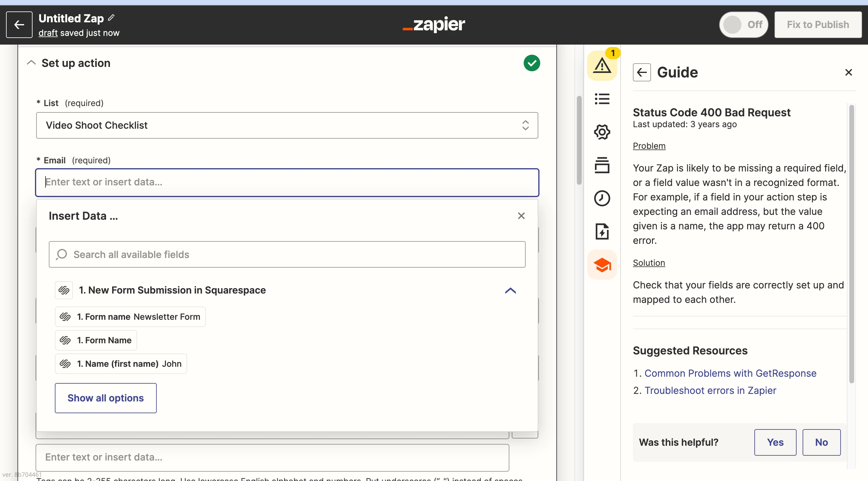Click the Search all available fields box

[x=287, y=254]
